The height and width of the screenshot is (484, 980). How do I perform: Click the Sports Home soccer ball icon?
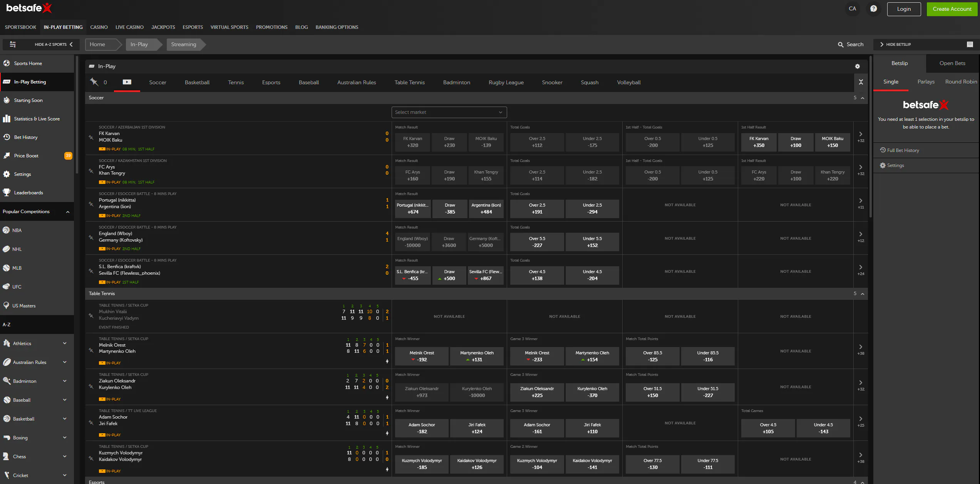7,63
